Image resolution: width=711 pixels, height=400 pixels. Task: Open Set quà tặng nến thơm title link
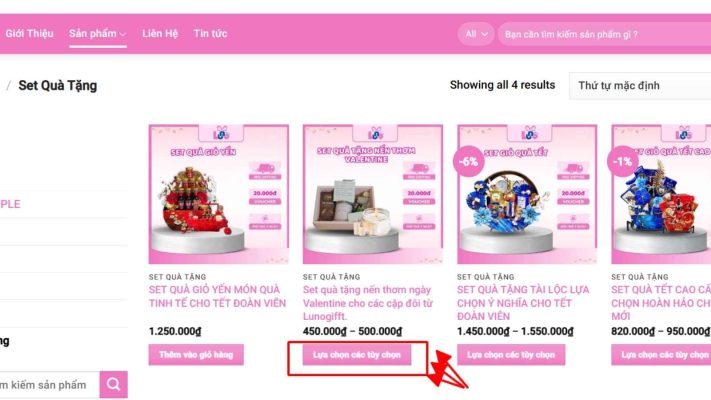click(368, 303)
